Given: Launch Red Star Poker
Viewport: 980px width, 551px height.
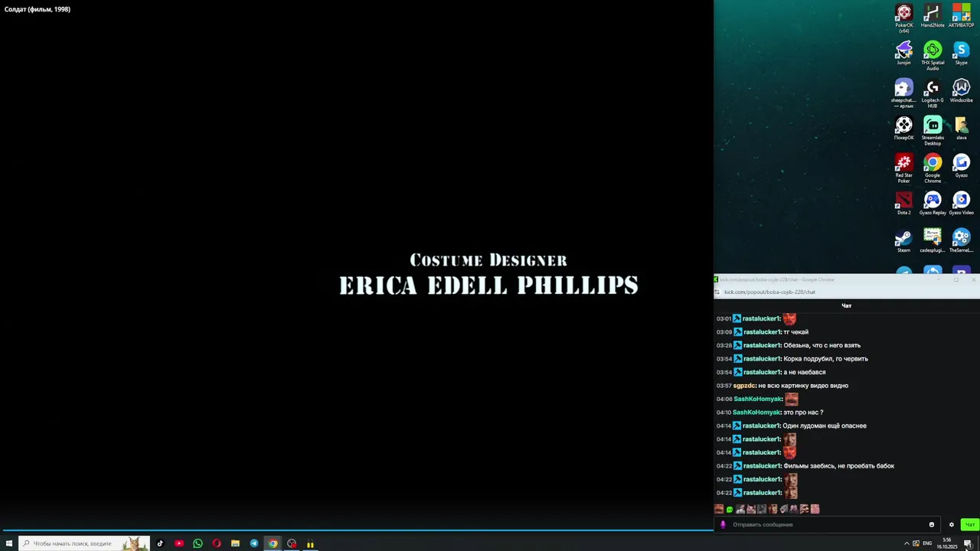Looking at the screenshot, I should pos(904,168).
